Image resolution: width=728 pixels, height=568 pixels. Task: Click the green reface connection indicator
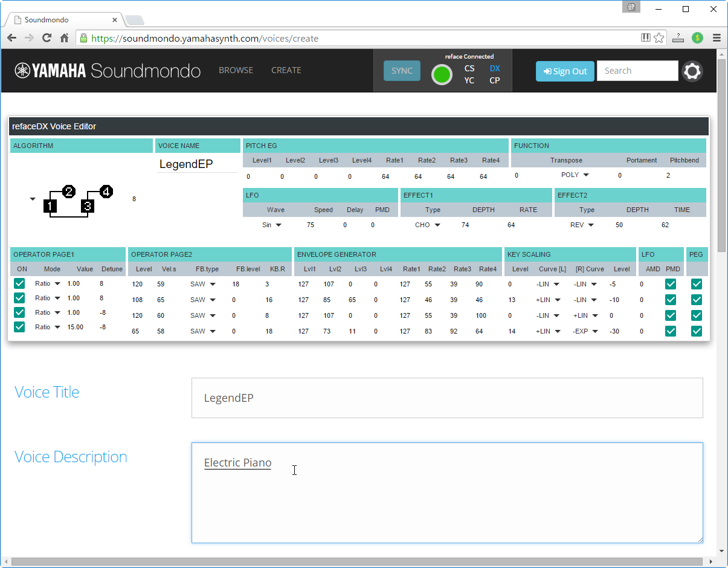[x=442, y=74]
